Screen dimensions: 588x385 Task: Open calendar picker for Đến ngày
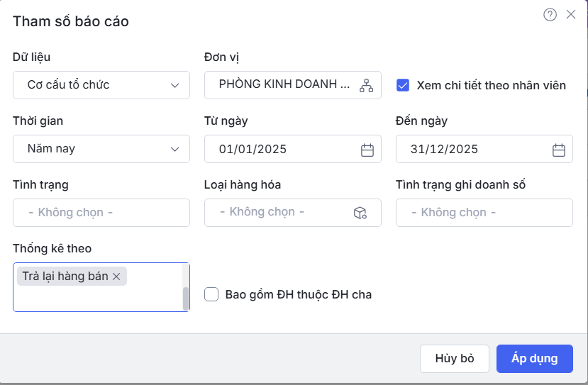pyautogui.click(x=558, y=150)
